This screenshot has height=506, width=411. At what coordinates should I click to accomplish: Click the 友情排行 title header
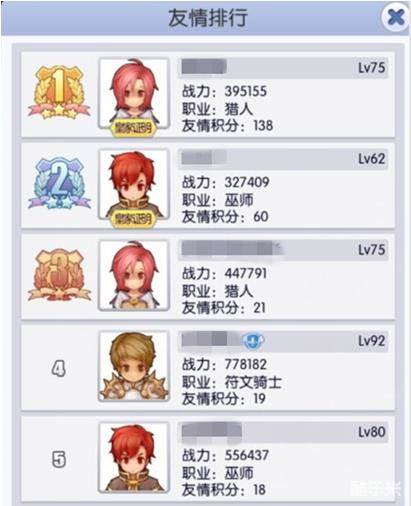(207, 17)
